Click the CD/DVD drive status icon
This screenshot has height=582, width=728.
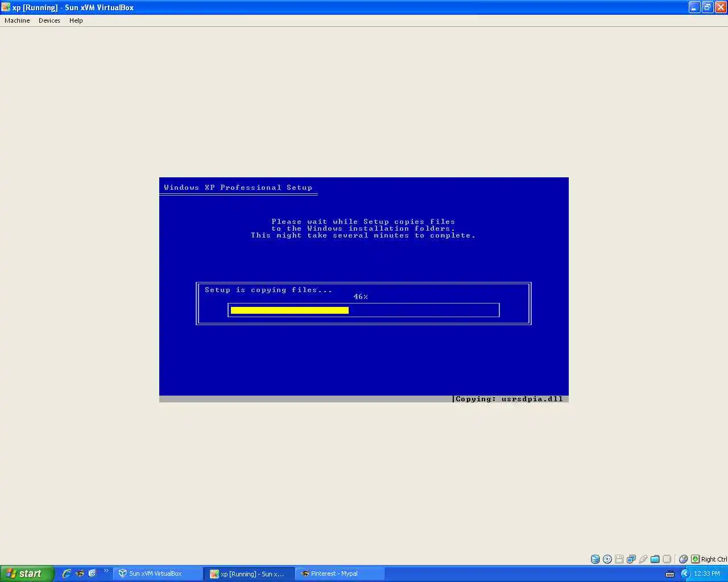pyautogui.click(x=607, y=559)
